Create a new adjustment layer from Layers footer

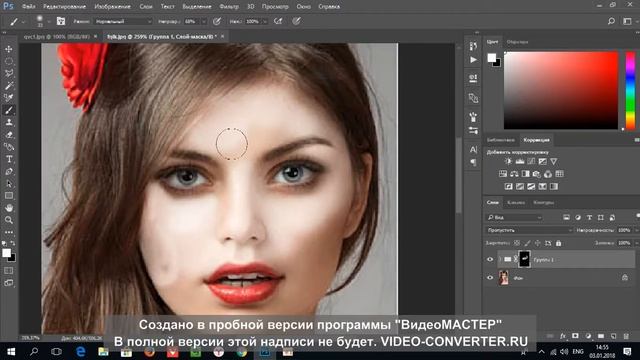588,336
